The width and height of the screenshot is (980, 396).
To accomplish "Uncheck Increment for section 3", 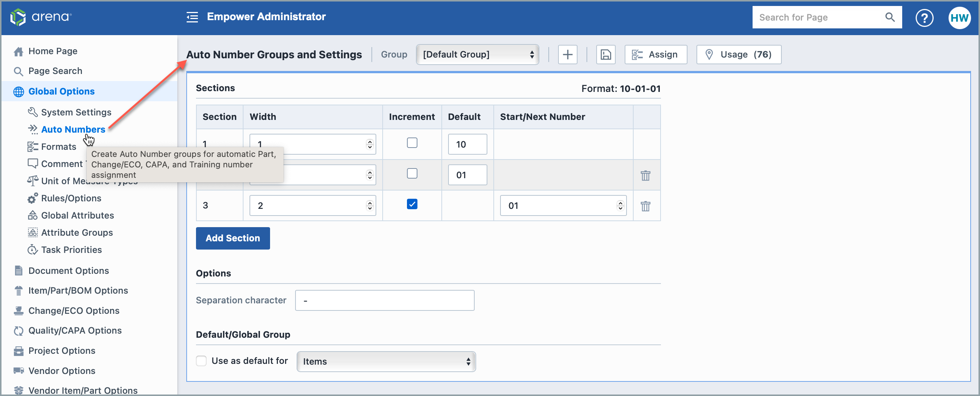I will pyautogui.click(x=412, y=204).
